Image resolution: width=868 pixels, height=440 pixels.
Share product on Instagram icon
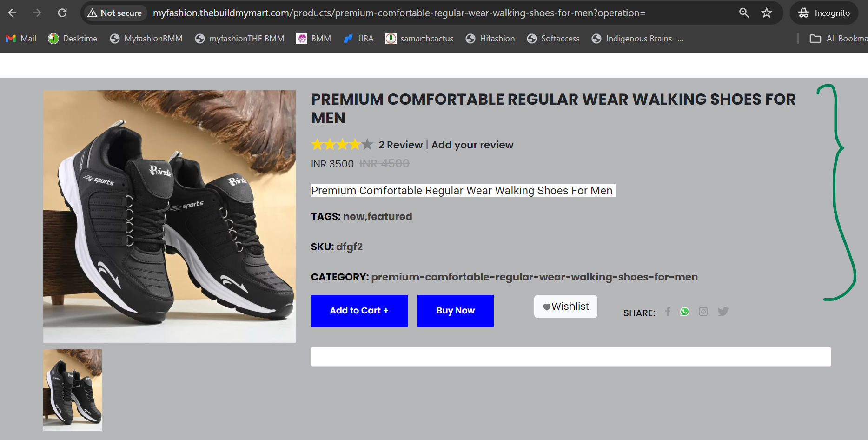tap(703, 312)
